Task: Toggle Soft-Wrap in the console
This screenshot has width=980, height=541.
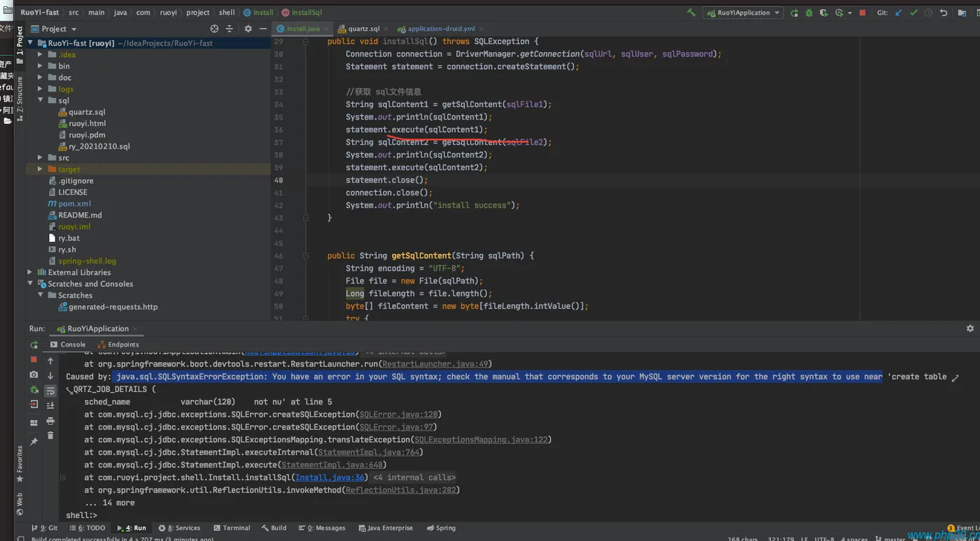Action: (50, 391)
